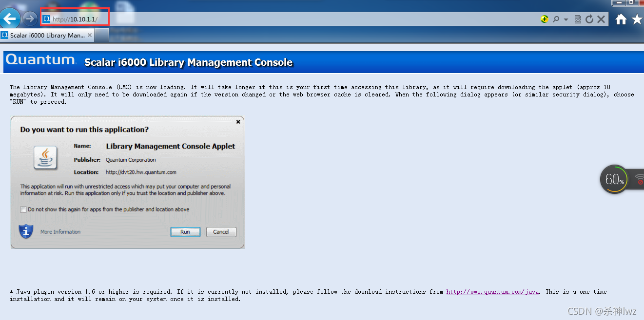The image size is (644, 320).
Task: Check 'Do not show this again' checkbox
Action: pyautogui.click(x=23, y=209)
